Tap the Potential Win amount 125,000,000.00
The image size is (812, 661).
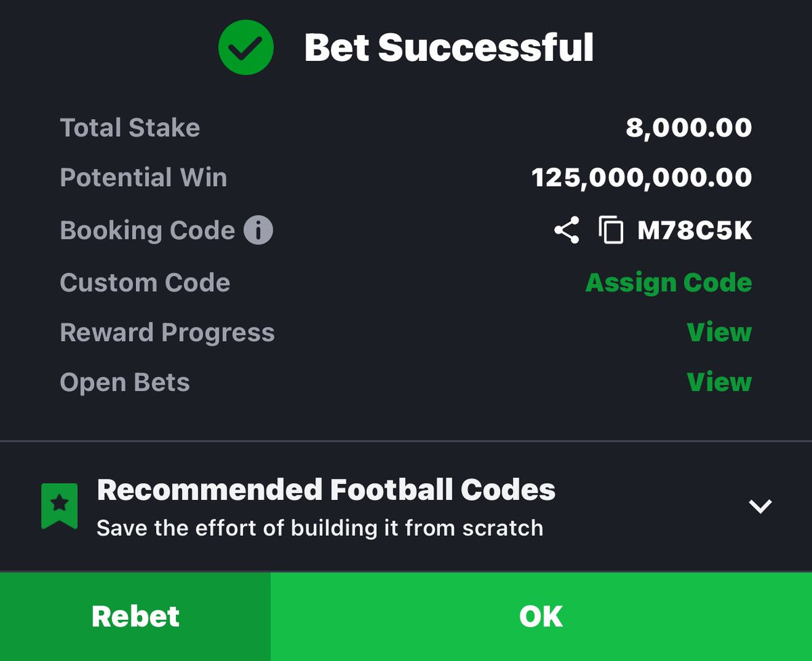642,178
